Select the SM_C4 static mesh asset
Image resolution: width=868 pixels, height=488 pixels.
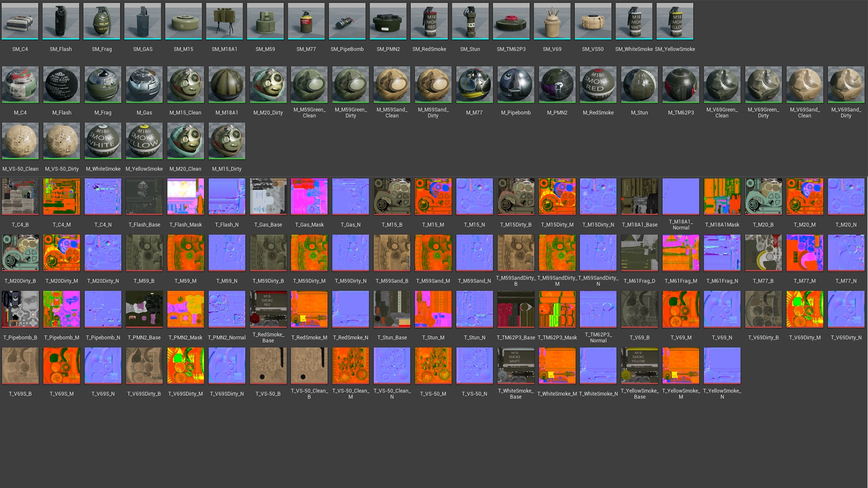point(20,21)
